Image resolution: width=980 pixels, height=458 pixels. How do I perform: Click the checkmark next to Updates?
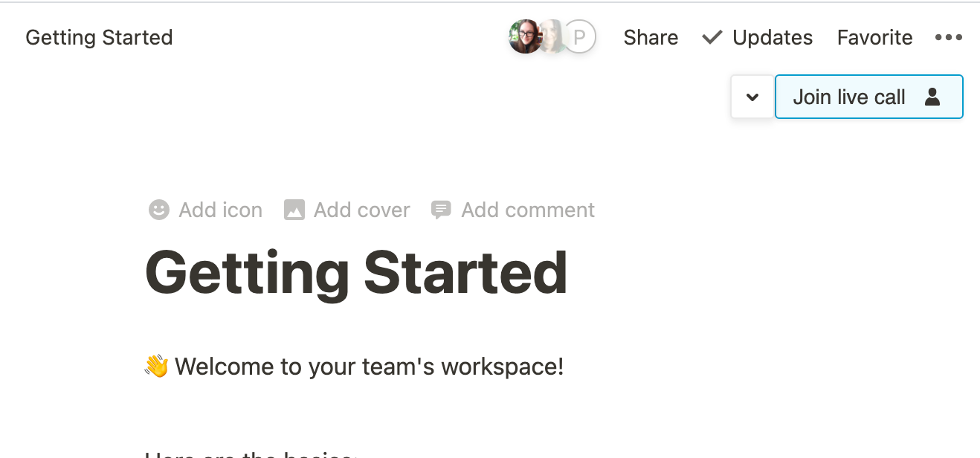pyautogui.click(x=712, y=37)
